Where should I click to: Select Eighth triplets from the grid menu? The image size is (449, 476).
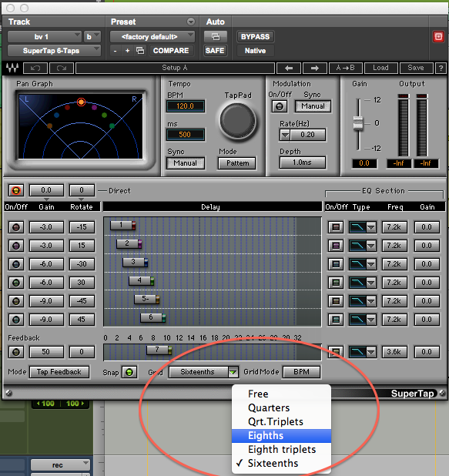281,449
